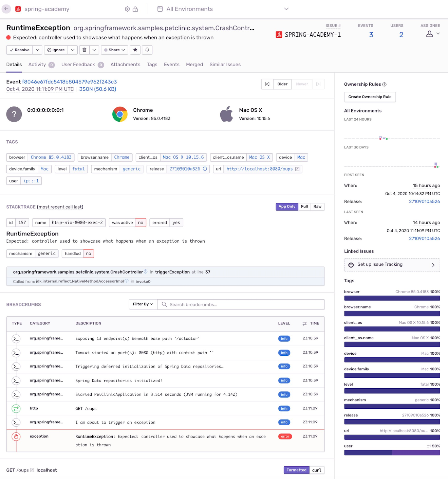This screenshot has height=479, width=448.
Task: Switch request output to curl format
Action: (316, 470)
